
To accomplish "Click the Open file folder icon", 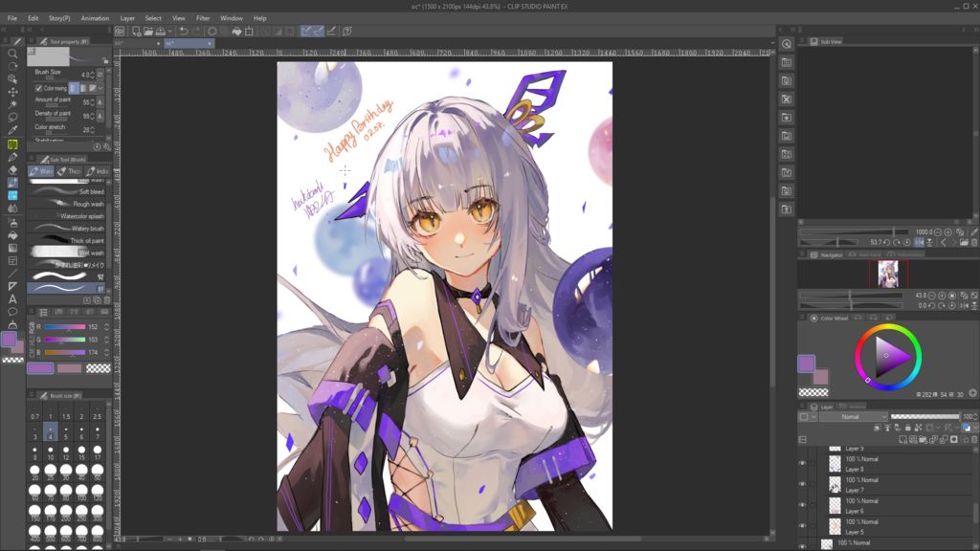I will click(148, 31).
